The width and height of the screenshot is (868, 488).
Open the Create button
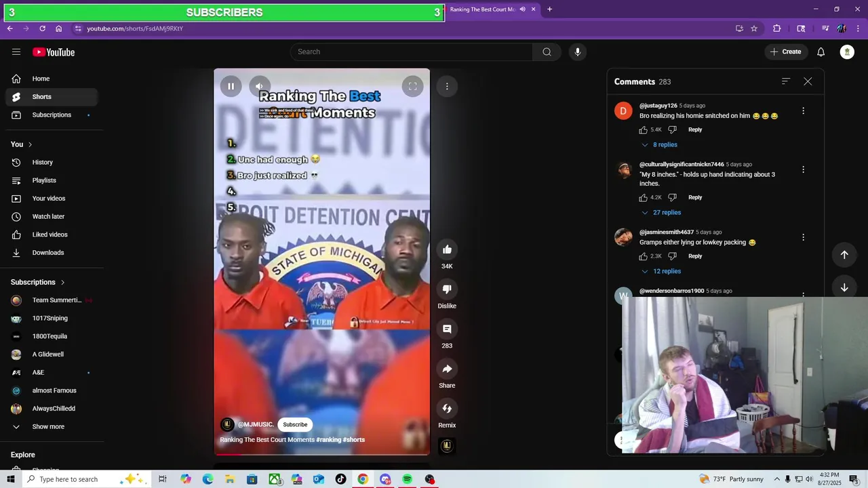785,52
